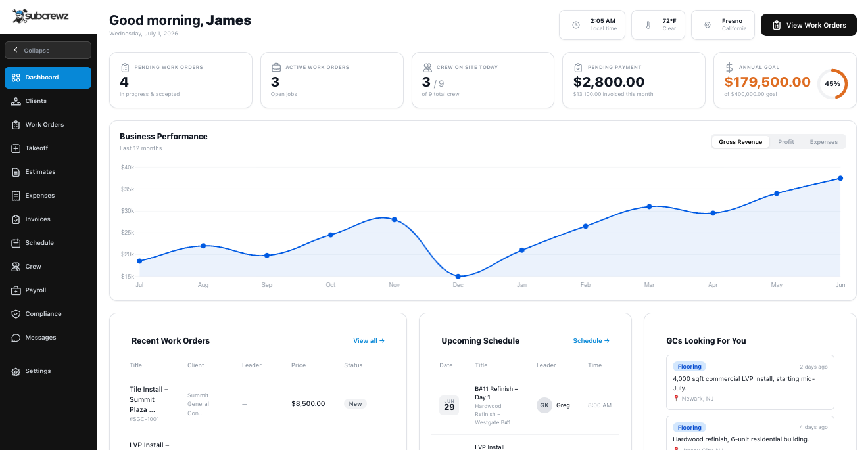The height and width of the screenshot is (450, 868).
Task: Open the Schedule link in Upcoming Schedule
Action: click(x=591, y=341)
